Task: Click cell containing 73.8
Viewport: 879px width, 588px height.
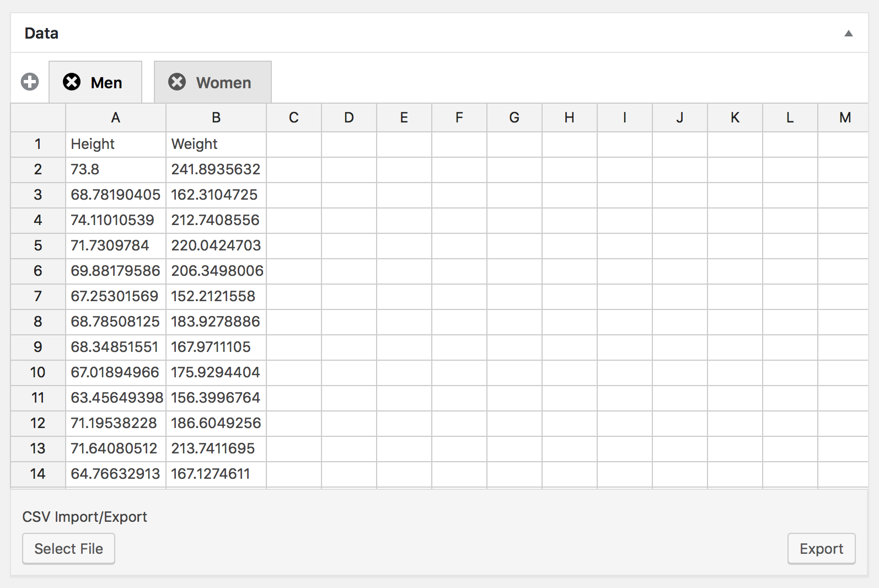Action: (x=116, y=170)
